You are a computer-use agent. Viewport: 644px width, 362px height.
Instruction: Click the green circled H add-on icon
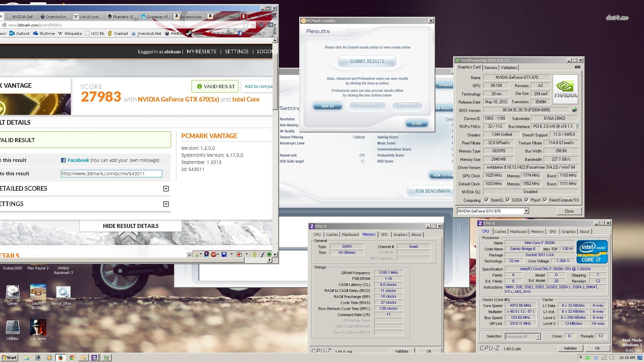coord(269,254)
